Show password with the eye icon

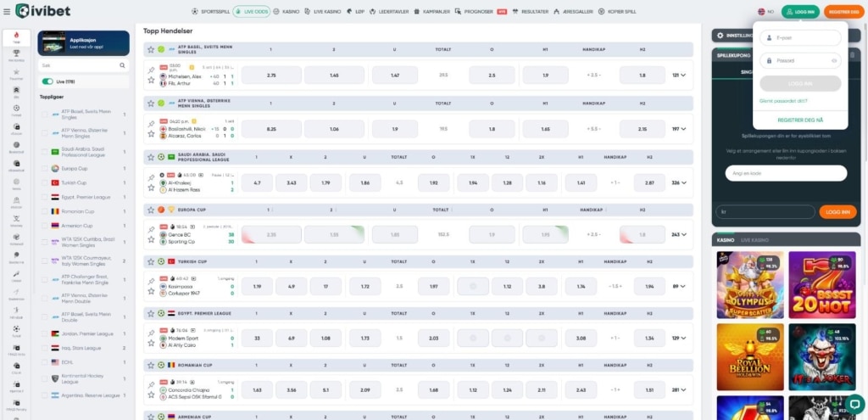[834, 61]
